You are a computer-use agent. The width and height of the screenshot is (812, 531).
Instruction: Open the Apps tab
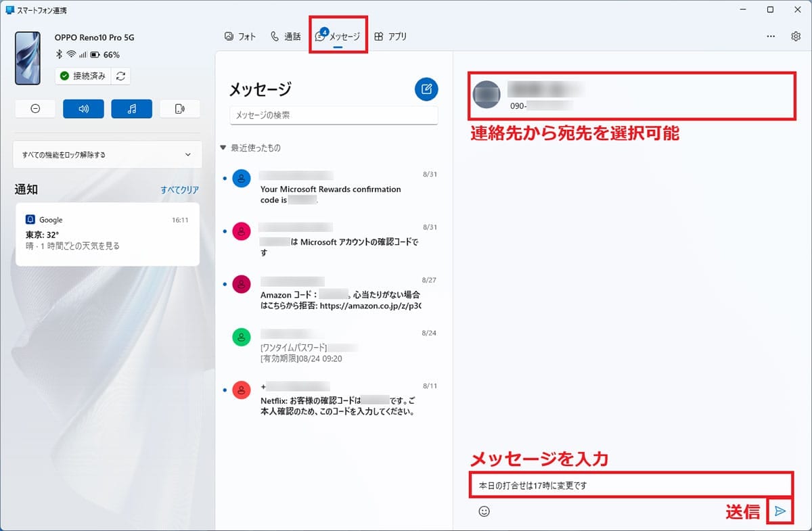[x=390, y=37]
